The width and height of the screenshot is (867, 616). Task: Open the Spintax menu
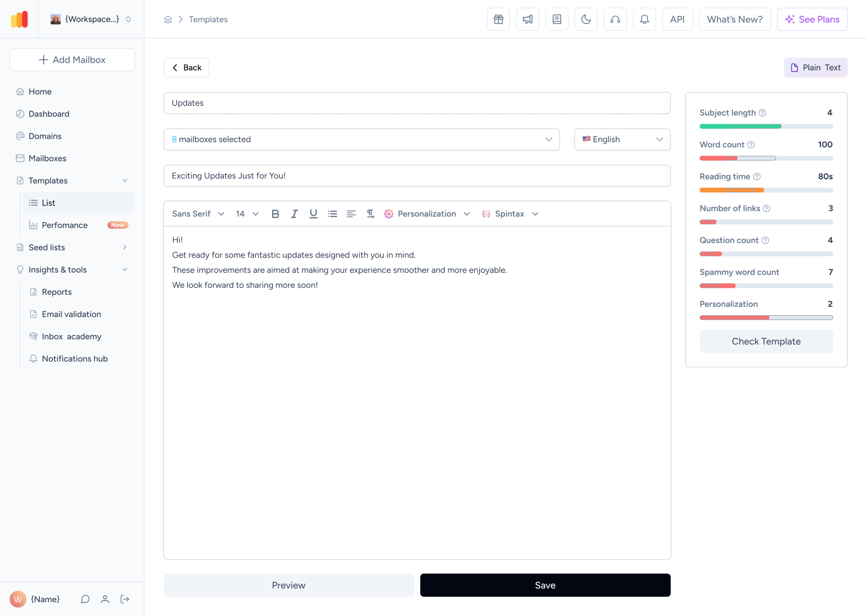(510, 214)
